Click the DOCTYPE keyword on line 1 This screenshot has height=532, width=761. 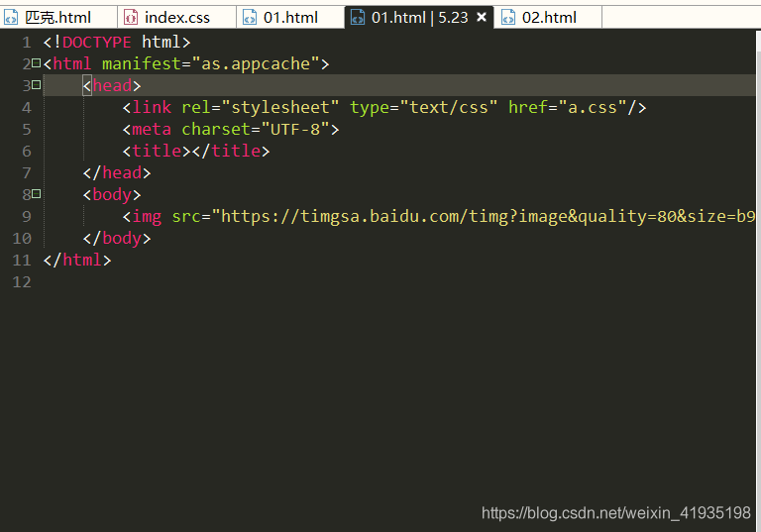click(96, 43)
